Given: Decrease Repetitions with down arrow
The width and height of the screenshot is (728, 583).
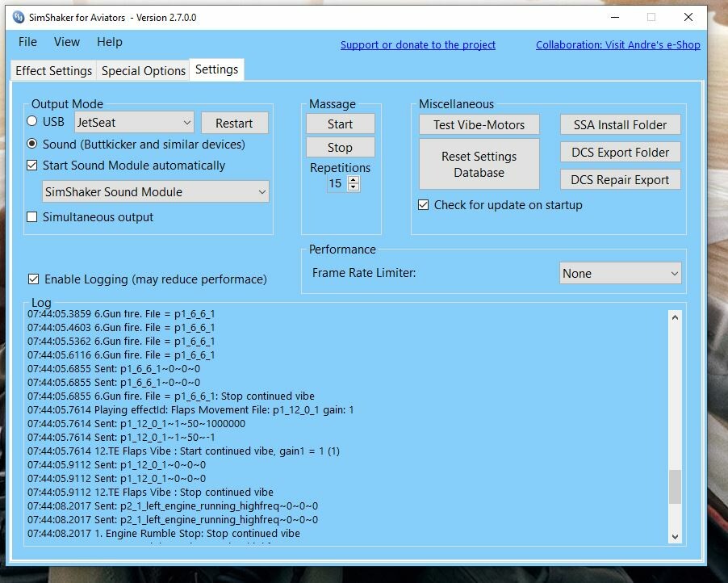Looking at the screenshot, I should pos(354,187).
